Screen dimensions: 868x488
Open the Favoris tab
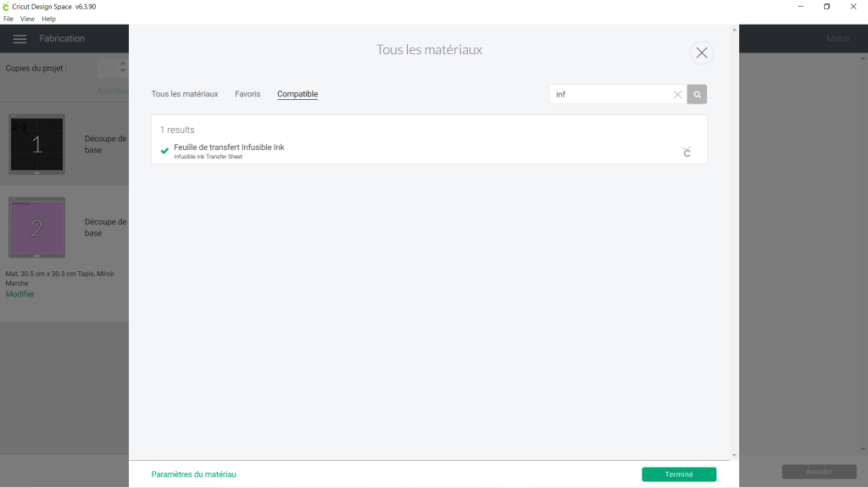[x=248, y=94]
